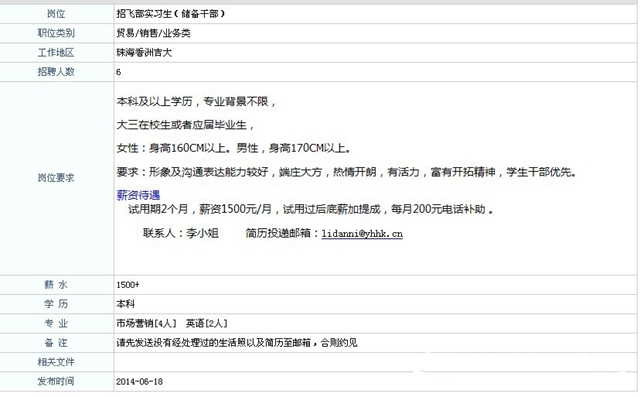Click the 薪水 row label
640x397 pixels.
click(56, 285)
